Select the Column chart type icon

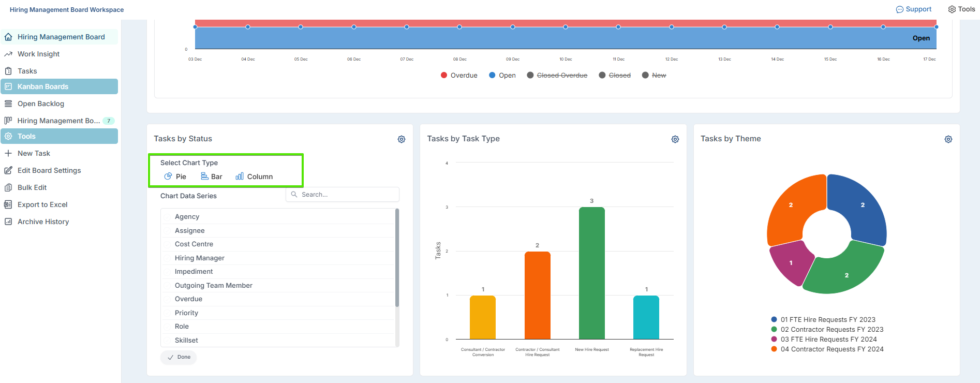tap(240, 176)
